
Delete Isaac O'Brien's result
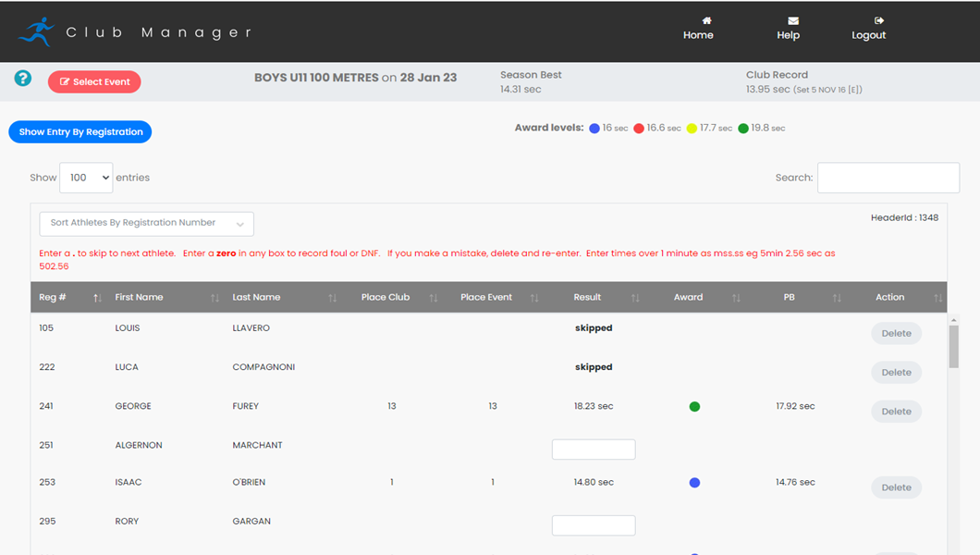tap(895, 487)
